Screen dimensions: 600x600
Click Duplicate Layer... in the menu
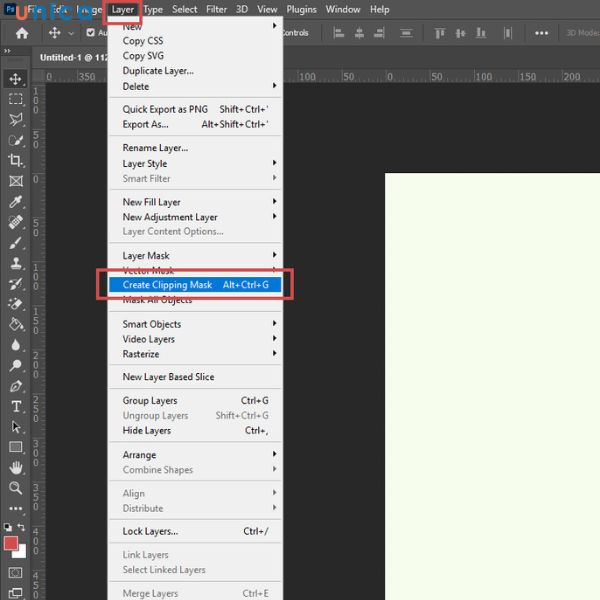158,71
